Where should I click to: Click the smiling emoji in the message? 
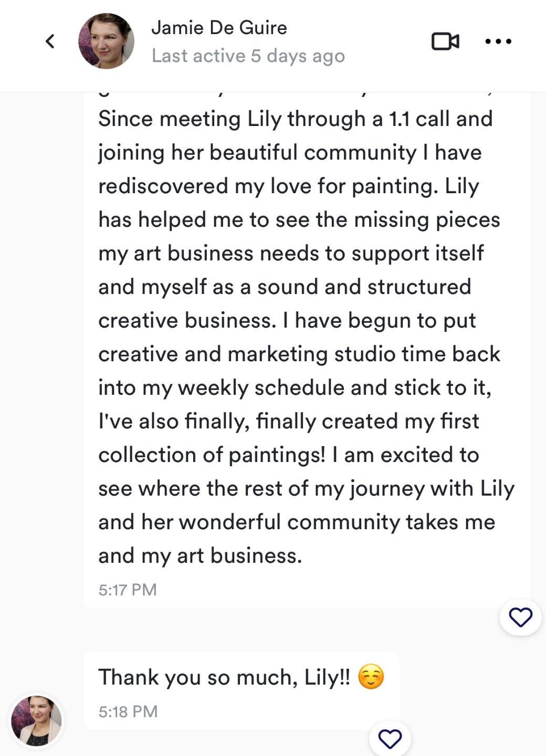pos(371,677)
